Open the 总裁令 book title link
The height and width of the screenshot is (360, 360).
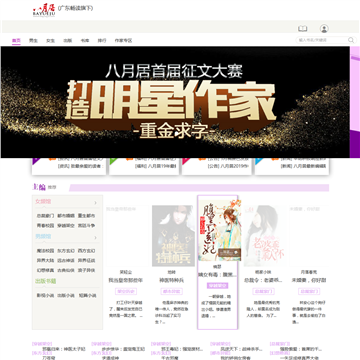coord(263,281)
